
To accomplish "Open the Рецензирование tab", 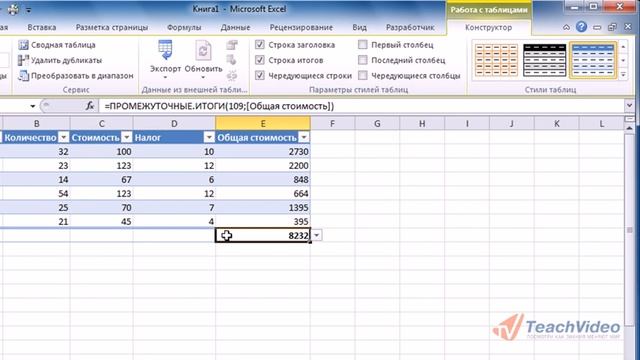I will (301, 27).
